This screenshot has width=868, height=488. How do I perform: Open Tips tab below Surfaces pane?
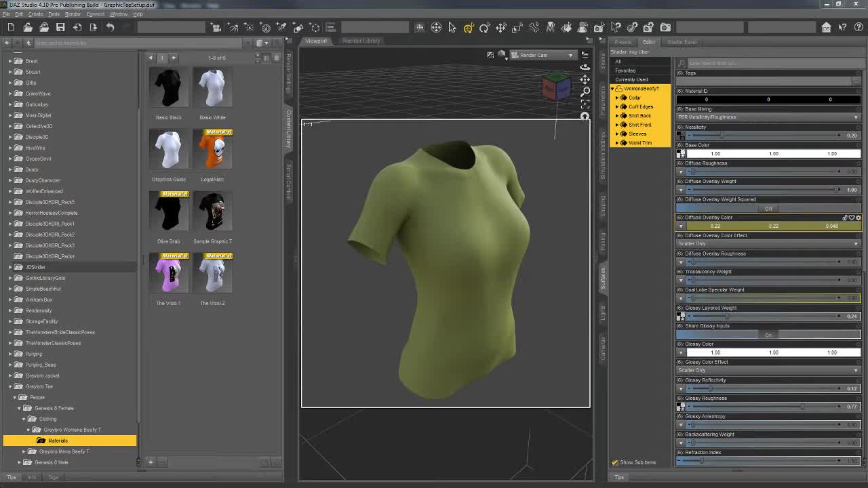[619, 477]
